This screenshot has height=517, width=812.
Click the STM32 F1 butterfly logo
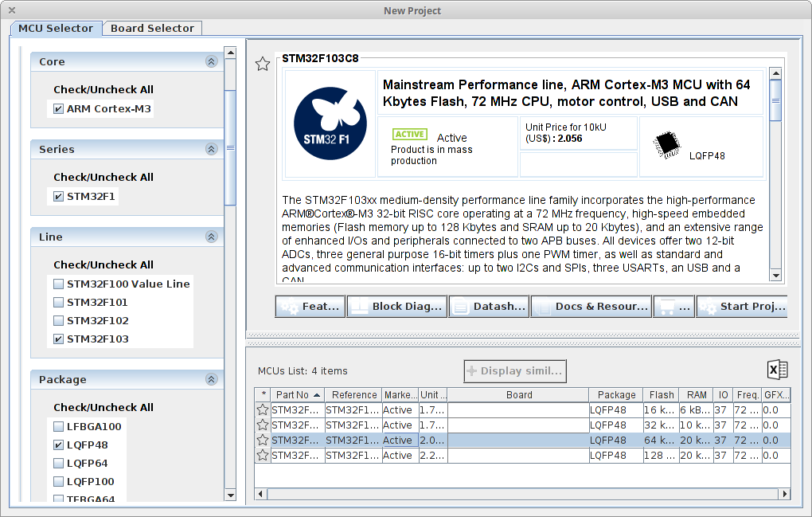pos(330,123)
